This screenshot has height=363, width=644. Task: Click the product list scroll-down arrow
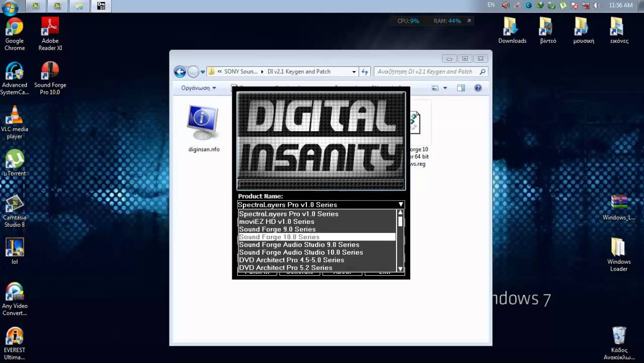(x=401, y=269)
